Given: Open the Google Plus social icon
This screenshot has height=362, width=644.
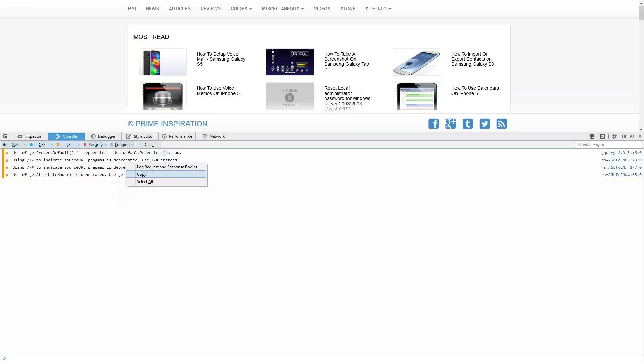Looking at the screenshot, I should (450, 124).
